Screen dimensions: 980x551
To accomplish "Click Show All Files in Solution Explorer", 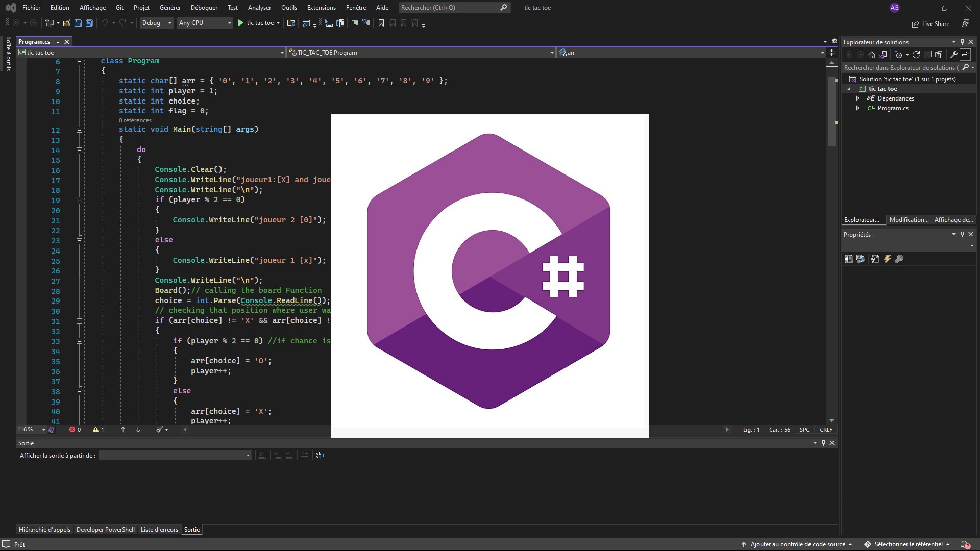I will tap(939, 55).
